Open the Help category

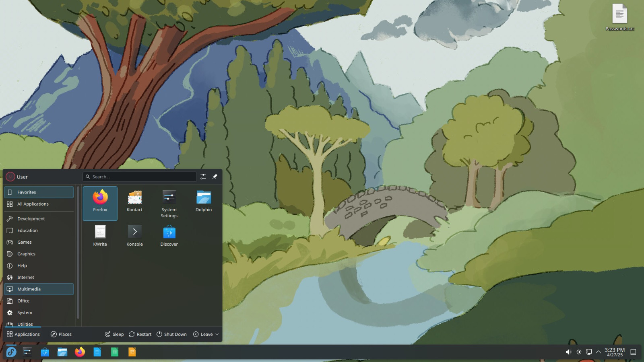tap(39, 265)
